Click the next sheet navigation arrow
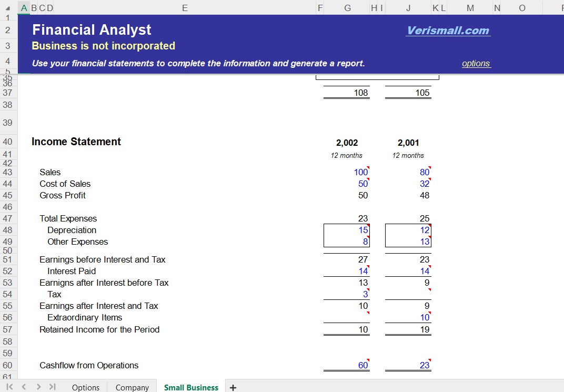Viewport: 564px width, 392px height. (x=38, y=387)
